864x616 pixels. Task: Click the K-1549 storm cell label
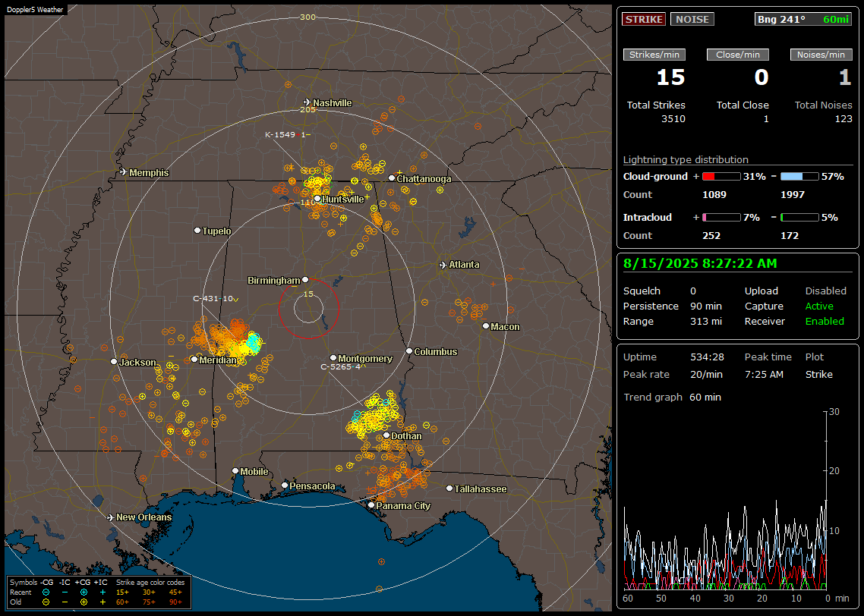tap(288, 134)
